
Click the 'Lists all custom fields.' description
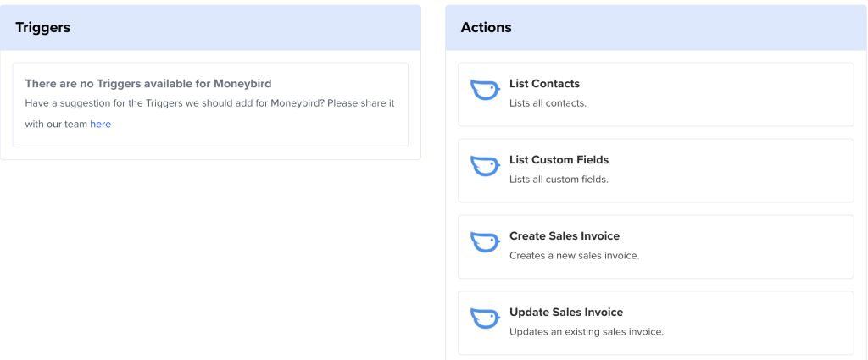pyautogui.click(x=559, y=180)
